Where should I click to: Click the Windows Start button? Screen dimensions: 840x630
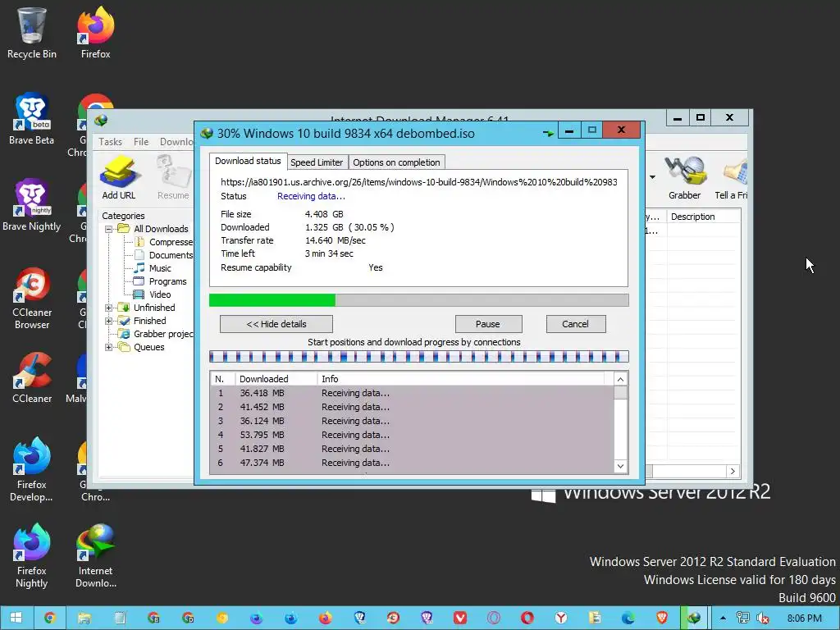pos(16,618)
